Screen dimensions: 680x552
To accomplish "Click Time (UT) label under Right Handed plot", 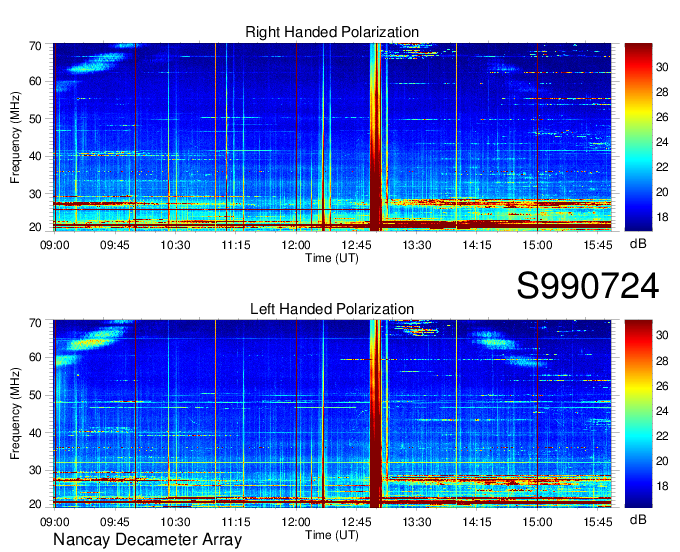I will tap(332, 258).
